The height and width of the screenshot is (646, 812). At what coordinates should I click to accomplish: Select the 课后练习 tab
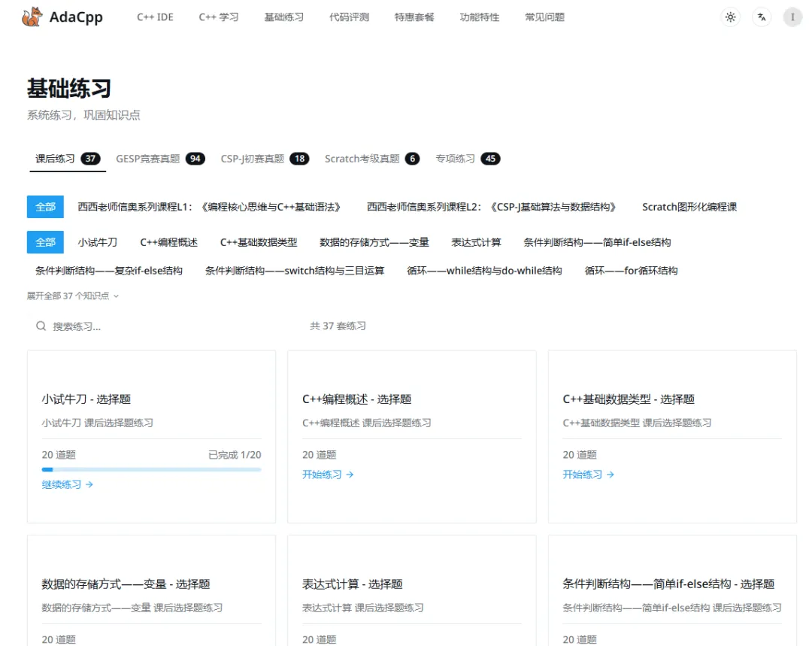pyautogui.click(x=68, y=159)
